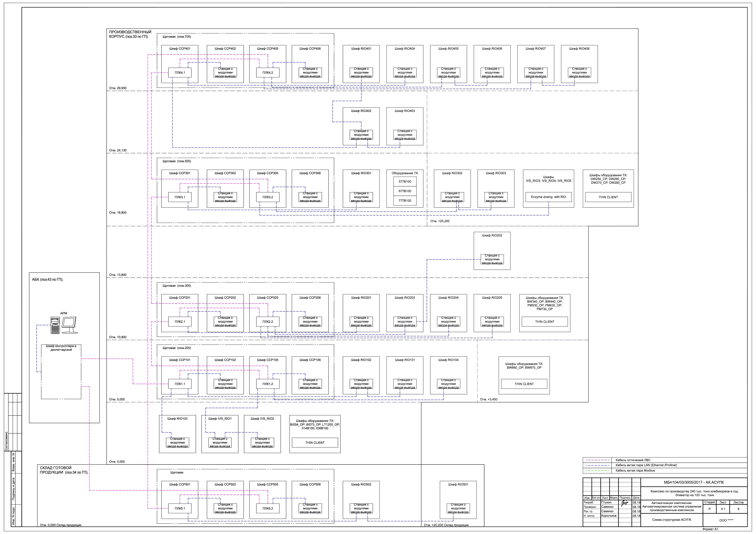Screen dimensions: 756x534
Task: Select the ПЛК3.2 controller block
Action: click(x=267, y=197)
